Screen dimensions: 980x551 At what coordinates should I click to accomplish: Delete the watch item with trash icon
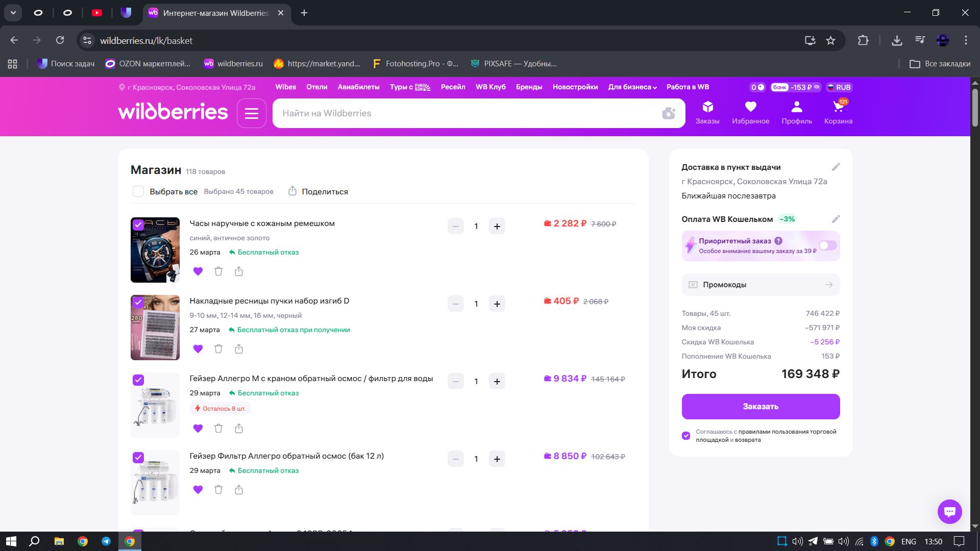point(218,271)
